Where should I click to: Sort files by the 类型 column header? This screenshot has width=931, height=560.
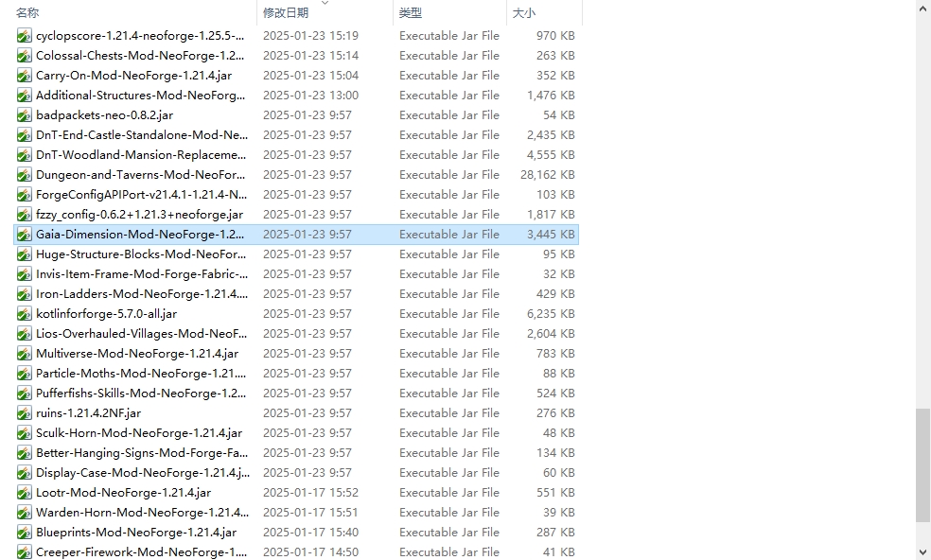point(411,12)
